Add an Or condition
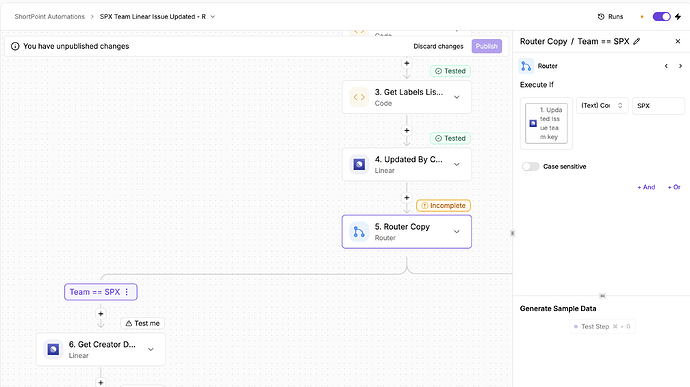The height and width of the screenshot is (387, 690). tap(674, 187)
